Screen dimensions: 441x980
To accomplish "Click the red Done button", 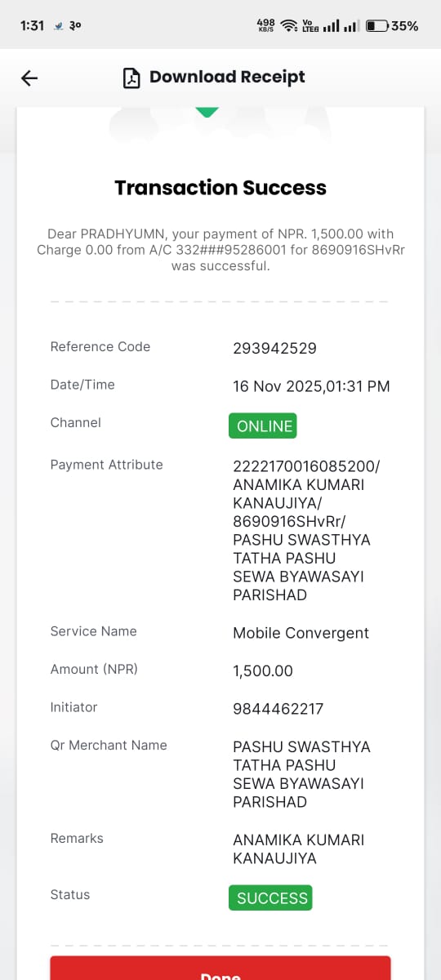I will [x=220, y=969].
